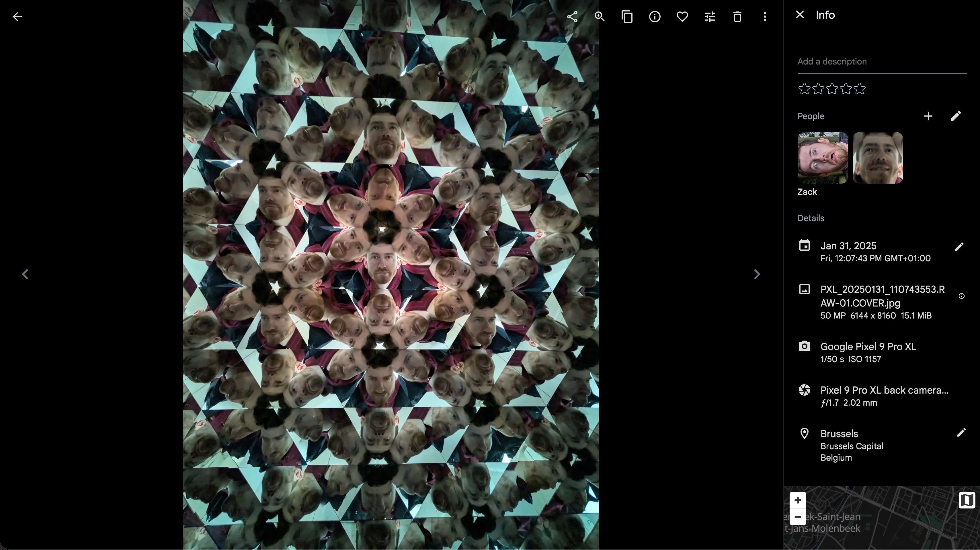Toggle the info panel icon
Image resolution: width=980 pixels, height=550 pixels.
point(655,17)
